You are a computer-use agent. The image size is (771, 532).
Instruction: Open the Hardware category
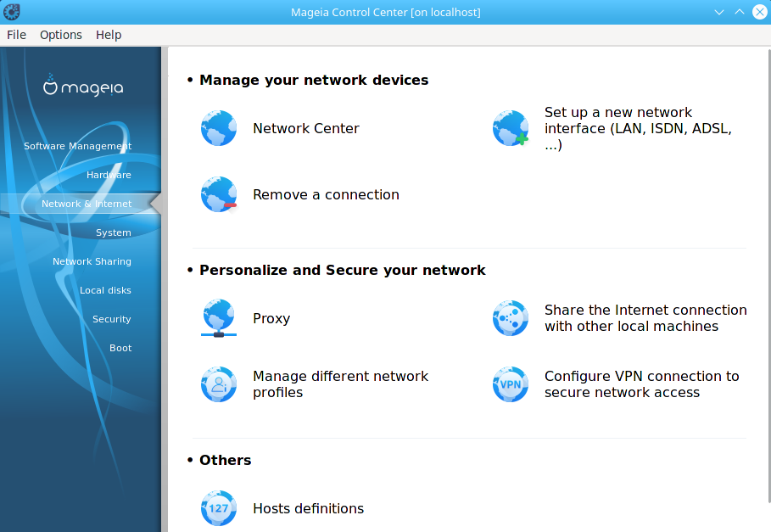109,174
